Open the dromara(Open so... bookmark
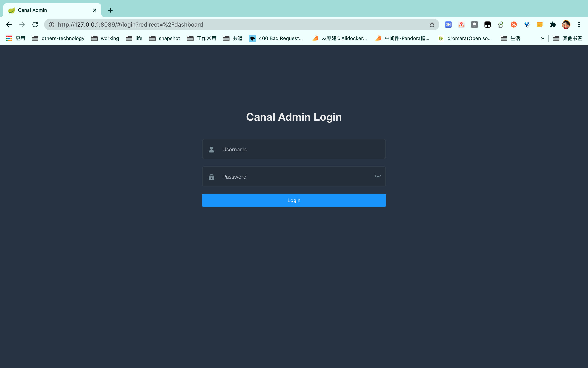Screen dimensions: 588x368 tap(465, 38)
